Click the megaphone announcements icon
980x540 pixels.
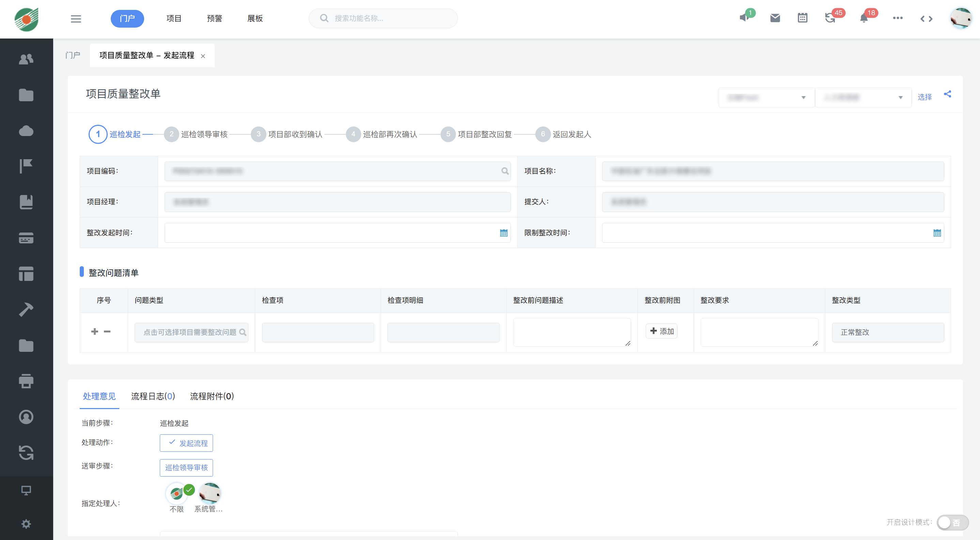744,18
